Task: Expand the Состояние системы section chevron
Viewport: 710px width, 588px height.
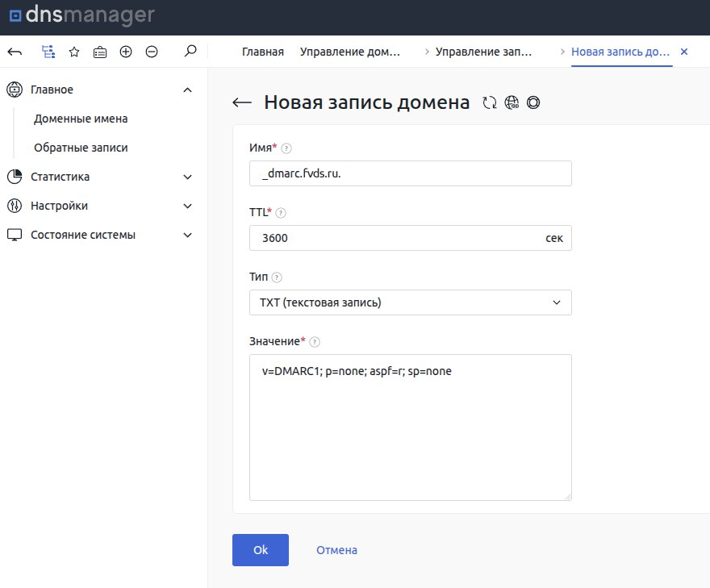Action: click(187, 235)
